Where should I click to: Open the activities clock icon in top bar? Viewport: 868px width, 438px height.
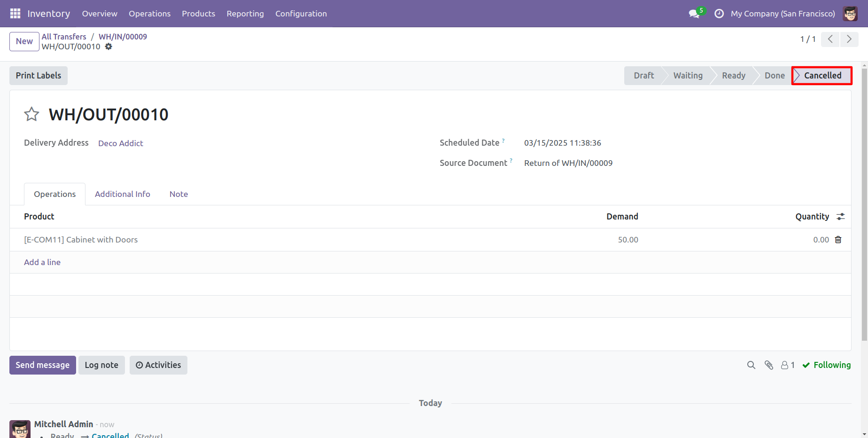click(x=719, y=14)
